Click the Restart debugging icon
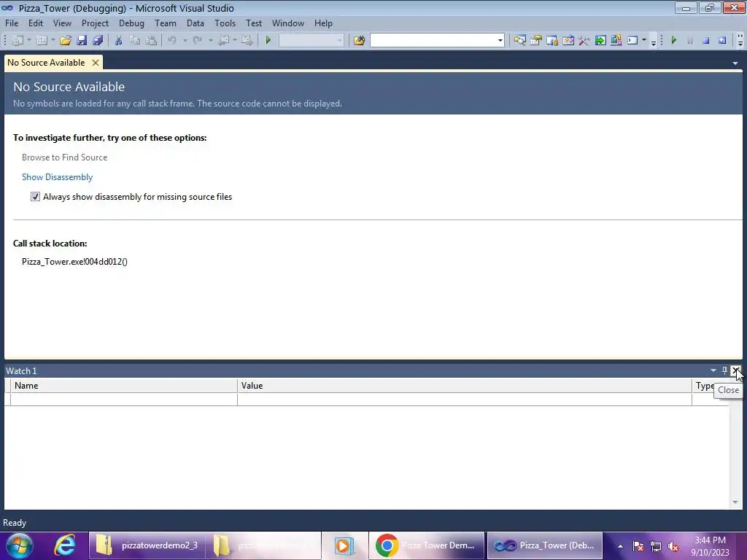 pos(722,41)
